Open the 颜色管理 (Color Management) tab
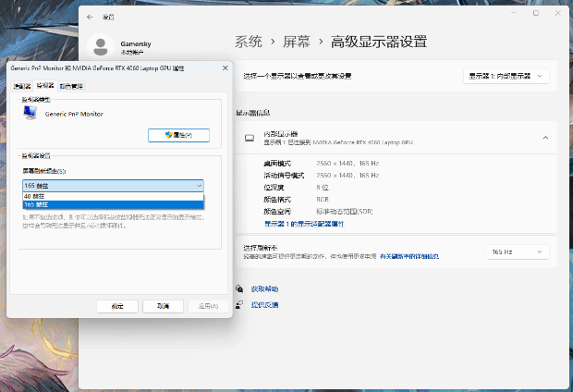Viewport: 573px width, 392px height. click(71, 86)
